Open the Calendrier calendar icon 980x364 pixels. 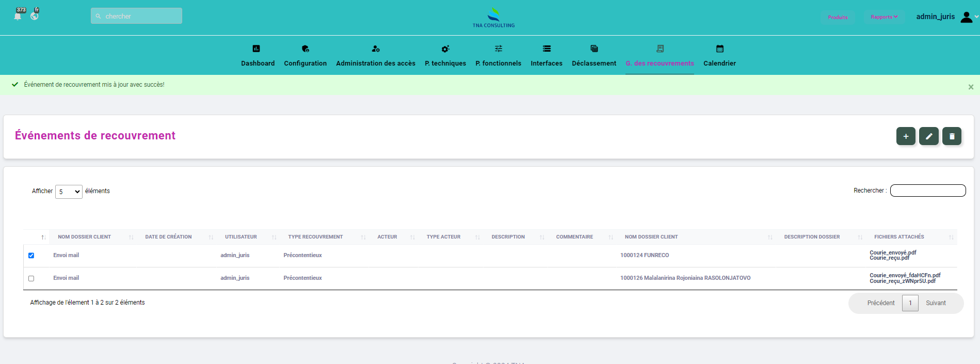click(x=719, y=49)
